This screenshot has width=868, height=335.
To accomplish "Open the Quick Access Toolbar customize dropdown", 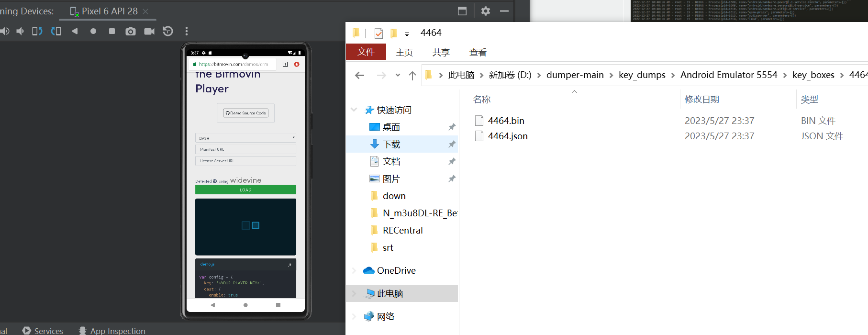I will [407, 33].
